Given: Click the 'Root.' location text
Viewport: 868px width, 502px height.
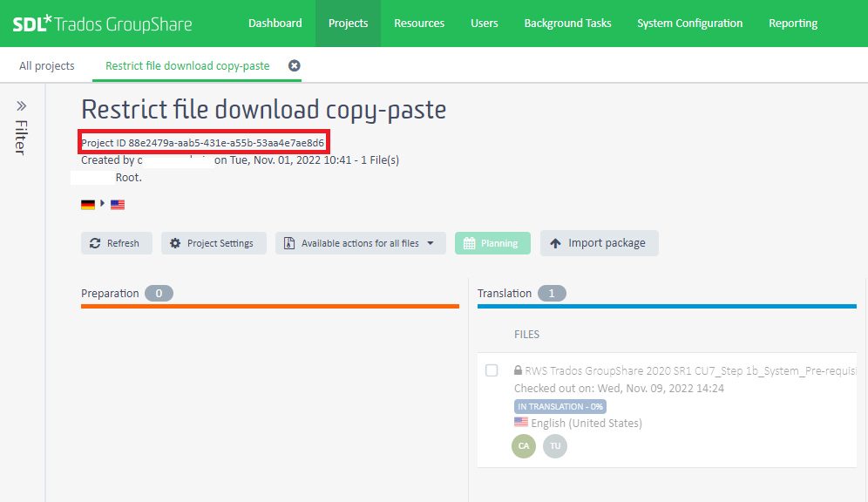Looking at the screenshot, I should pyautogui.click(x=128, y=178).
